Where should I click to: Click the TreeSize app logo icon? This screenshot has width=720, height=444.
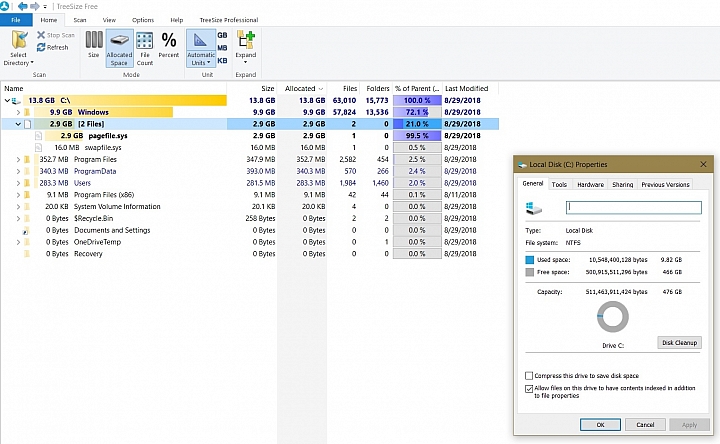coord(5,6)
